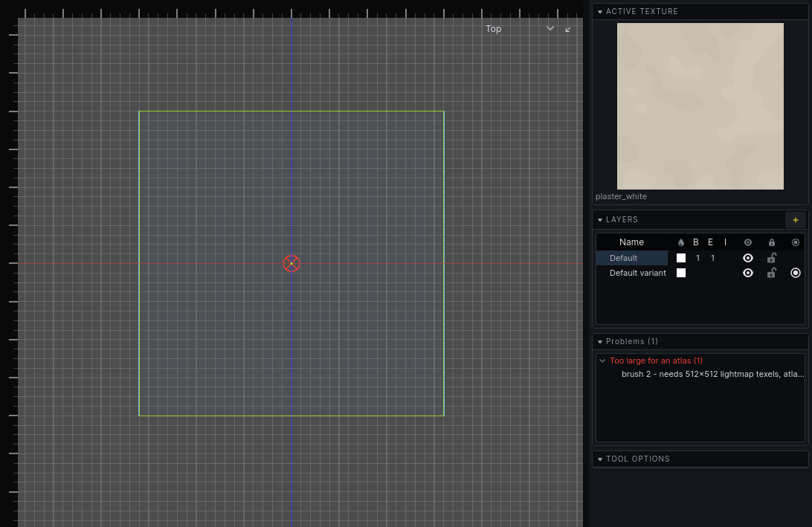Click the Name column header

point(631,242)
